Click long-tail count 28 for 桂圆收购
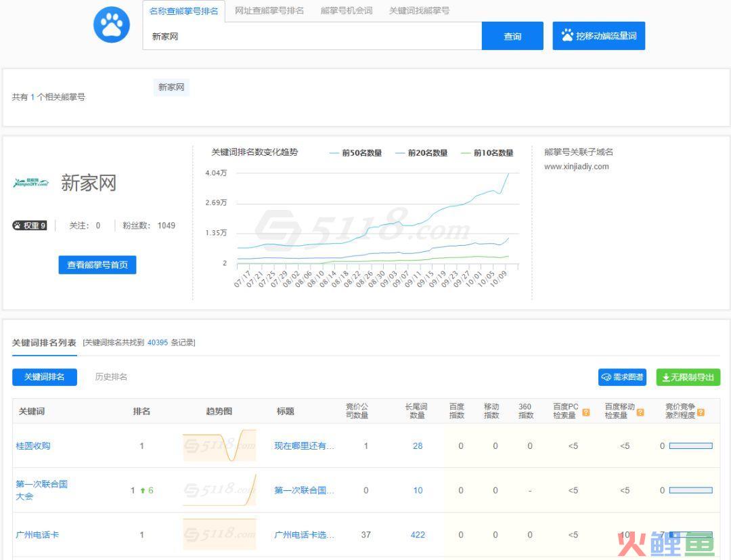The image size is (731, 560). [418, 446]
